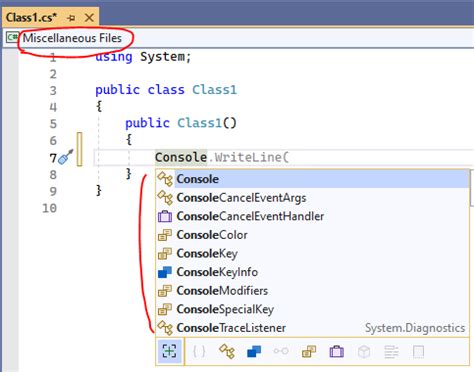Select ConsoleSpecialKey enum suggestion

313,309
